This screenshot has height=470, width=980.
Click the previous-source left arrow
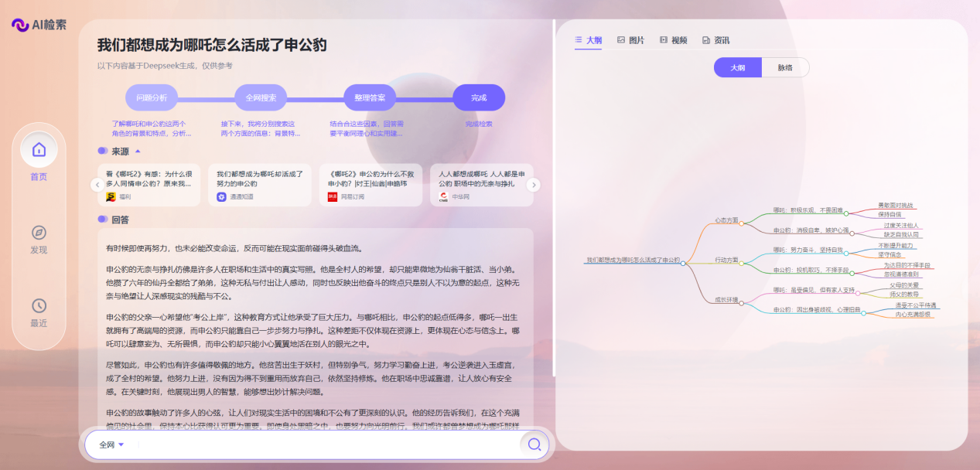pos(97,185)
